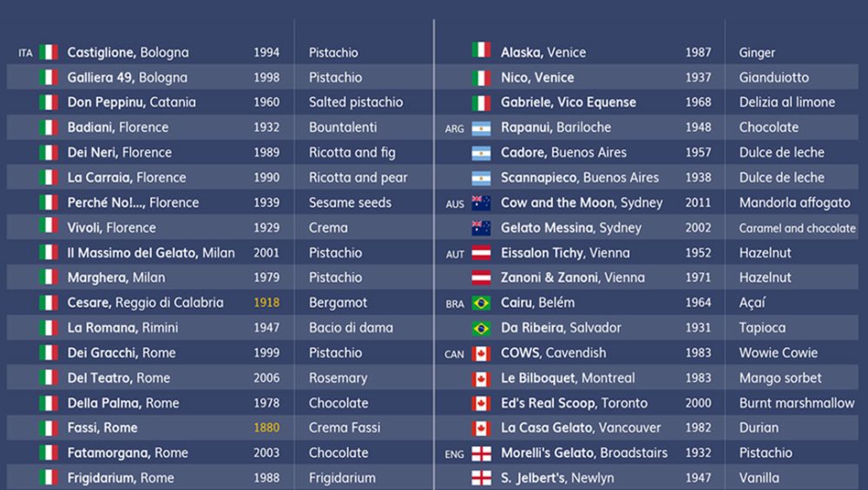Screen dimensions: 868x490
Task: Click the Canadian flag next to COWS, Cavendish
Action: 481,354
